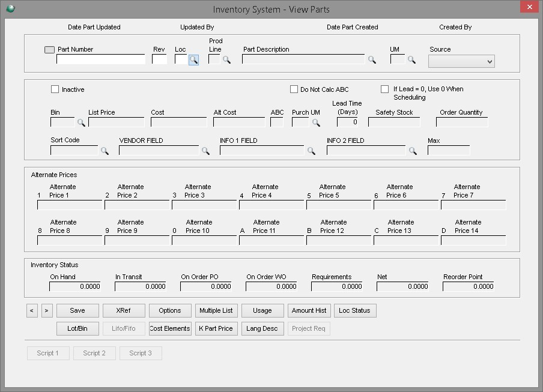Viewport: 543px width, 392px height.
Task: Click the VENDOR FIELD input box
Action: click(159, 151)
